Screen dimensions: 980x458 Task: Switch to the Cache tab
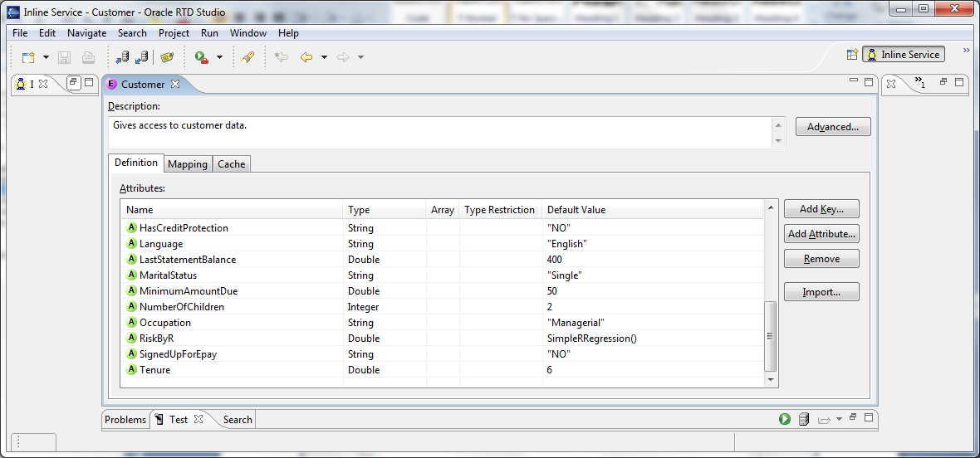(x=231, y=164)
